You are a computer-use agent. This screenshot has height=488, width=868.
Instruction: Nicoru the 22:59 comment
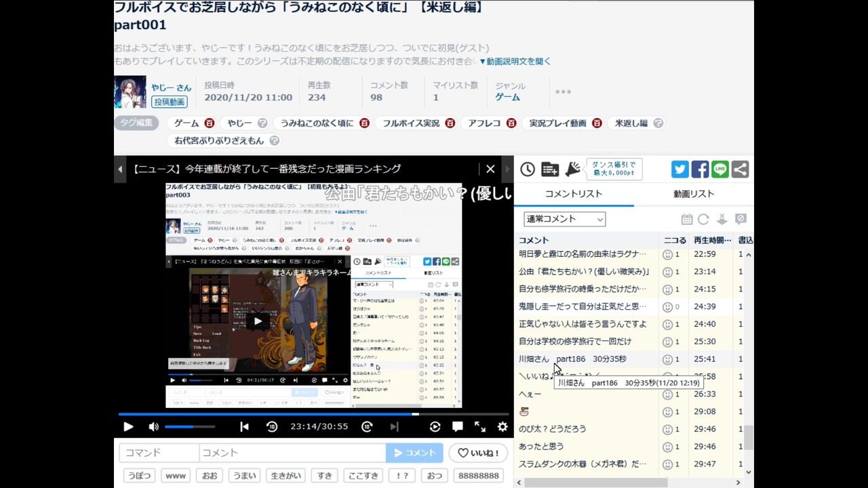coord(668,254)
